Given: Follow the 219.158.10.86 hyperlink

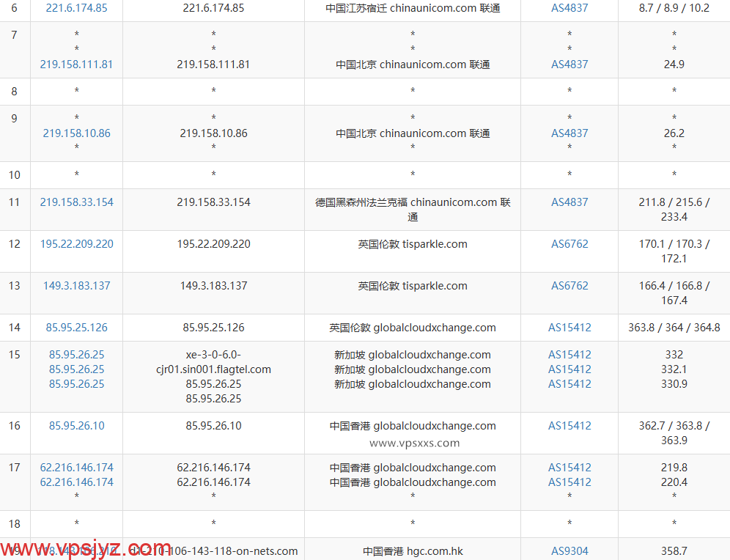Looking at the screenshot, I should 76,133.
